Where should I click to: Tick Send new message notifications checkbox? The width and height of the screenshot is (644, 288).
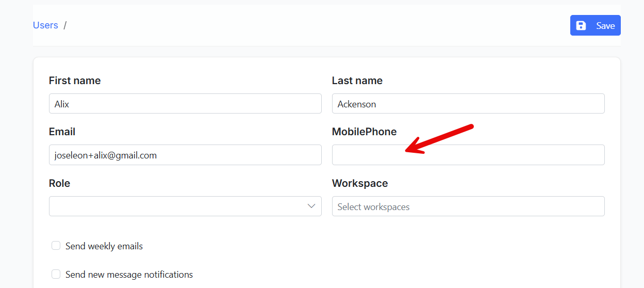[56, 274]
